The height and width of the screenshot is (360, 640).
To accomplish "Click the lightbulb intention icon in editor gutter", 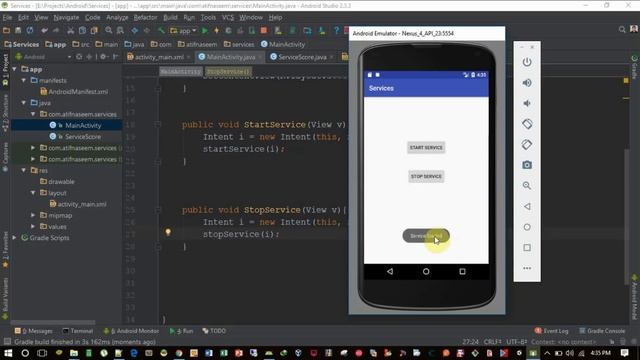I will (168, 232).
